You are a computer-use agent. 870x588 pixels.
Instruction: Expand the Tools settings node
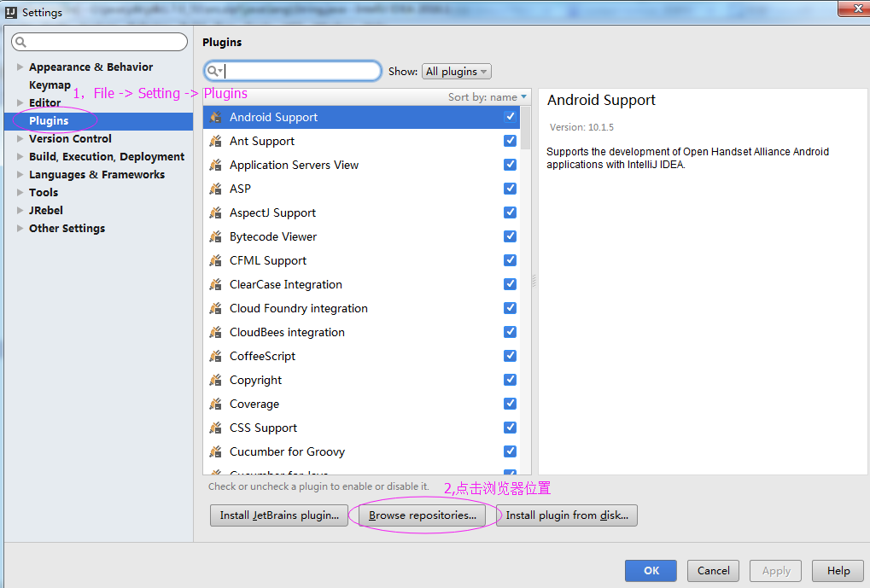tap(20, 193)
